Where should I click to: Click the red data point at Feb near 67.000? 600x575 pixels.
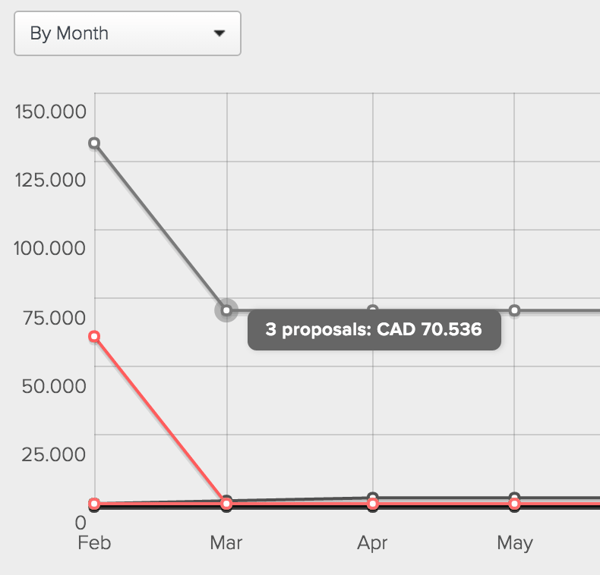(95, 336)
